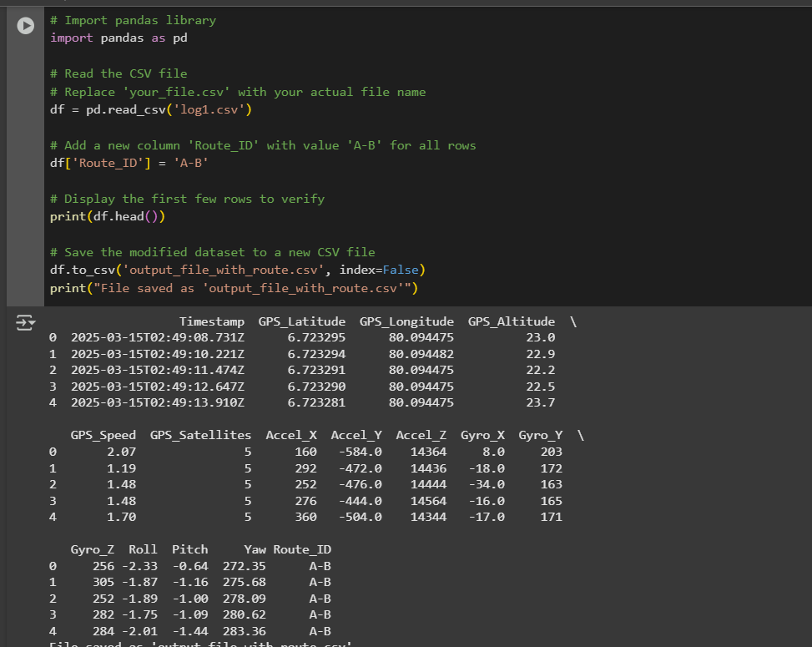The image size is (812, 647).
Task: Click timestamp 2025-03-15T02:49:13.910Z
Action: 158,403
